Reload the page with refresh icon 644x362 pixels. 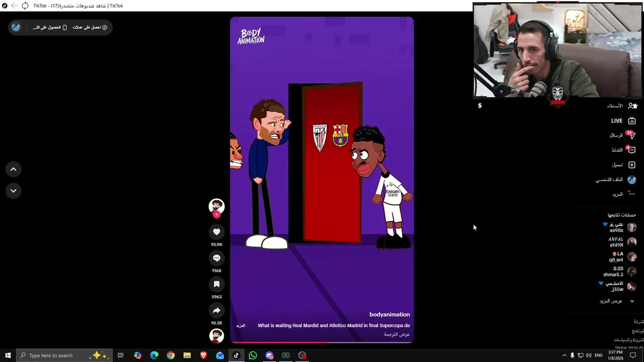tap(25, 6)
